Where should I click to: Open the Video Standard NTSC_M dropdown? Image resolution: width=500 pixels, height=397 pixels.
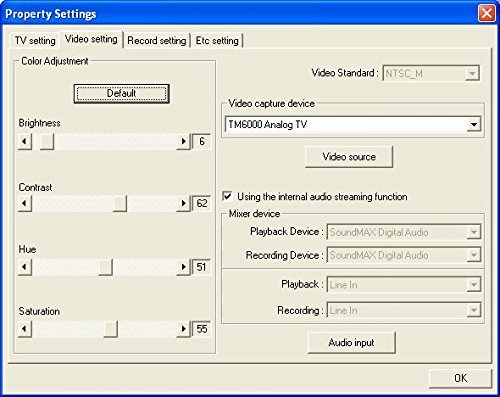[x=431, y=73]
